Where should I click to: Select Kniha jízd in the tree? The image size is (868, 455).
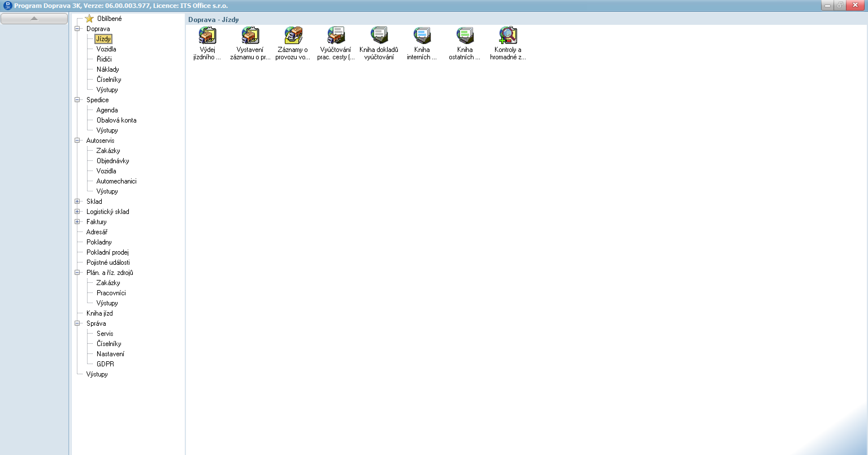(x=99, y=313)
